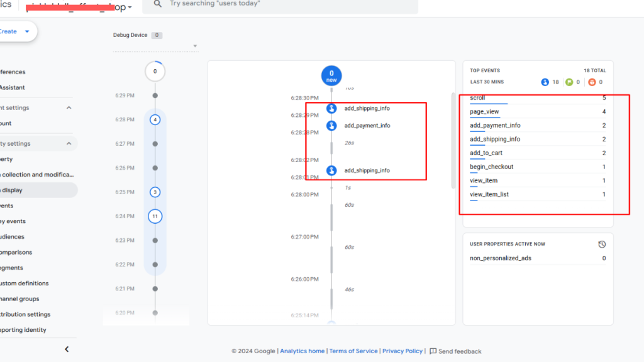The width and height of the screenshot is (644, 362).
Task: Click the Send feedback speech icon
Action: pos(433,351)
